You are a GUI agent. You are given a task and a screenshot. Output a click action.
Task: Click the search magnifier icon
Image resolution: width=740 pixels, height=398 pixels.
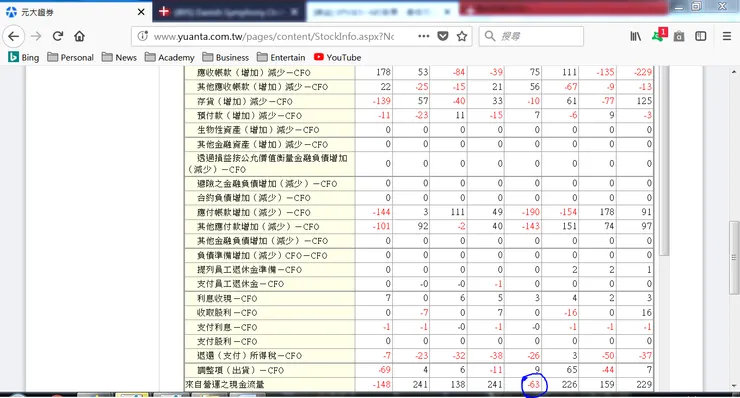pyautogui.click(x=490, y=36)
